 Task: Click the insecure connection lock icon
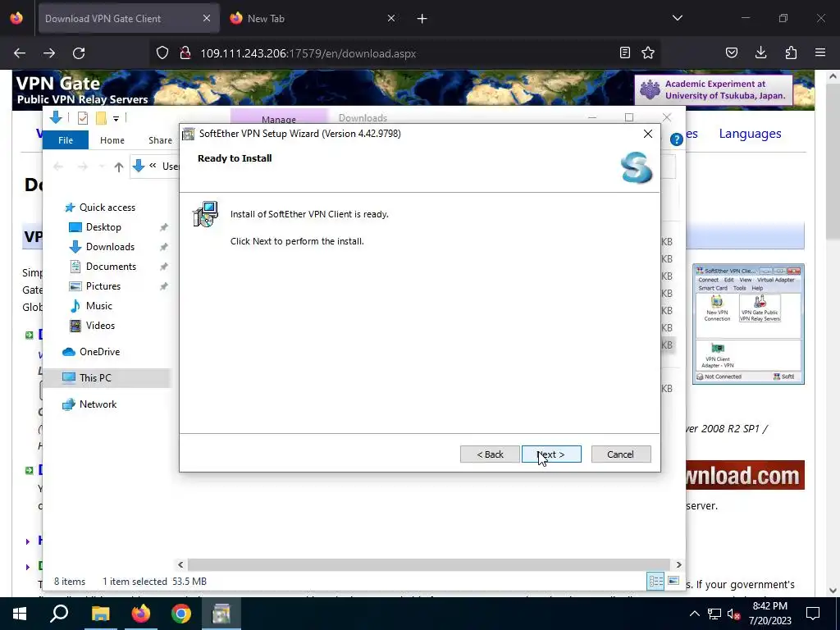point(185,53)
